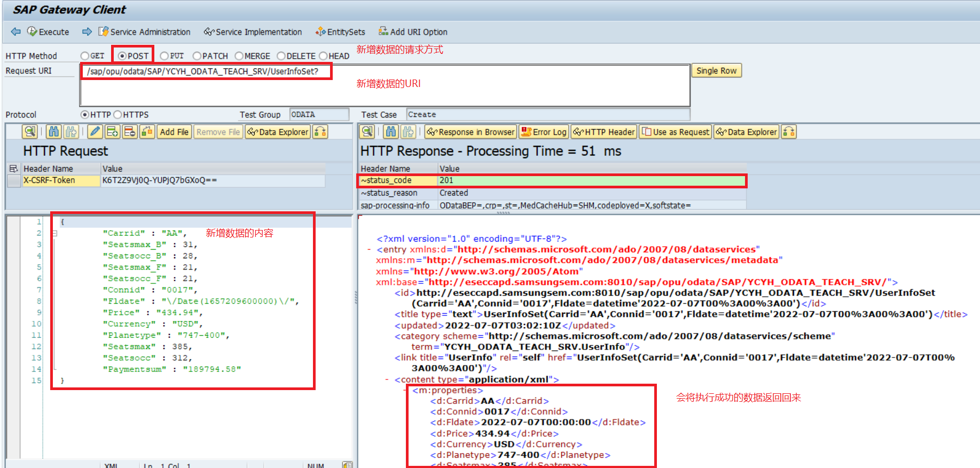Click the back arrow icon next to Execute

click(x=16, y=32)
